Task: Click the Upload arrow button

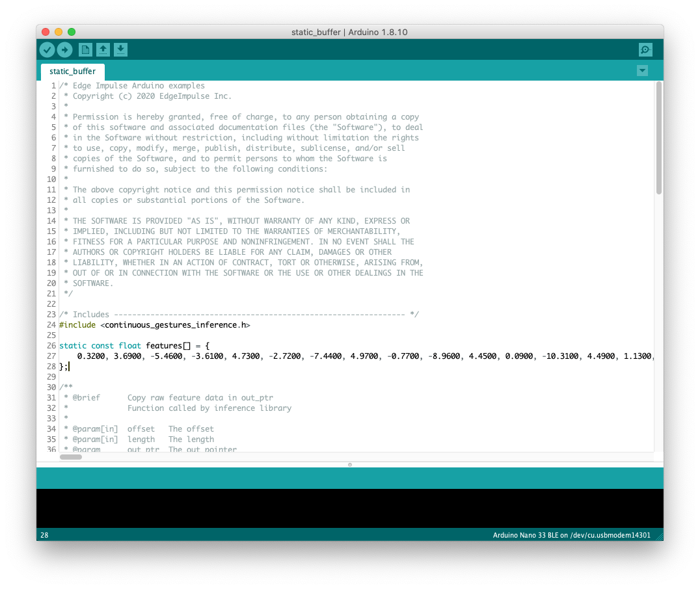Action: tap(65, 49)
